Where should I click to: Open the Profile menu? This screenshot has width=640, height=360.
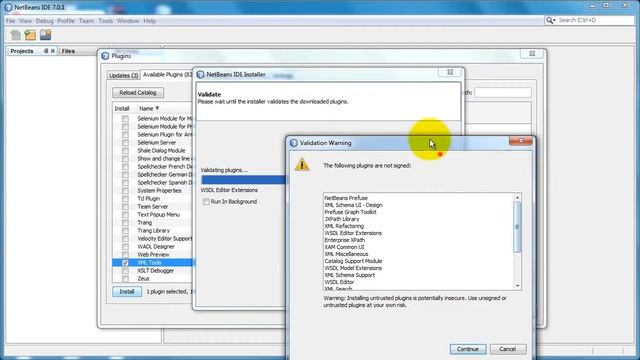(66, 21)
